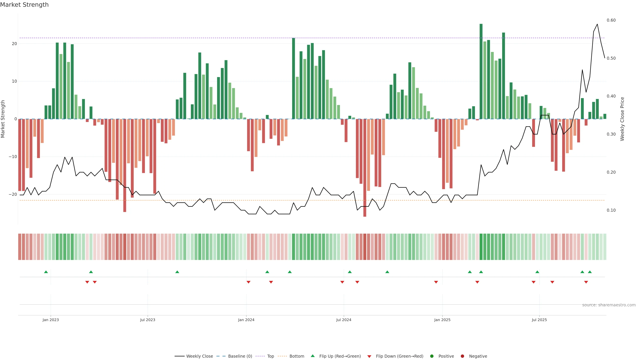The height and width of the screenshot is (362, 644).
Task: Click the Positive green circle legend icon
Action: tap(432, 356)
